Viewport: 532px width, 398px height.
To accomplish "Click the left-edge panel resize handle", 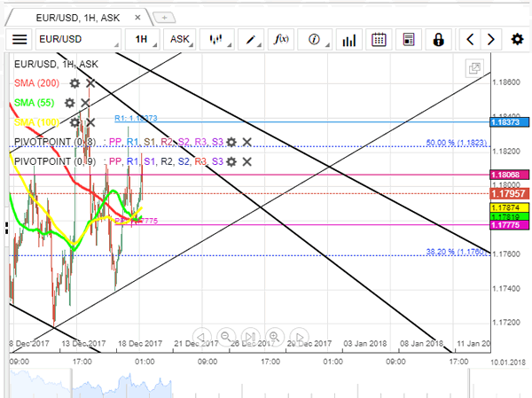I will pyautogui.click(x=6, y=228).
